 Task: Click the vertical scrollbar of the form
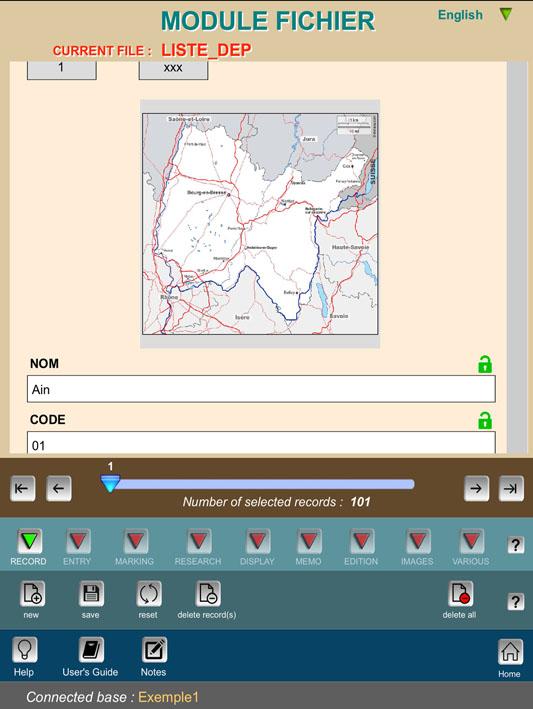pos(517,257)
